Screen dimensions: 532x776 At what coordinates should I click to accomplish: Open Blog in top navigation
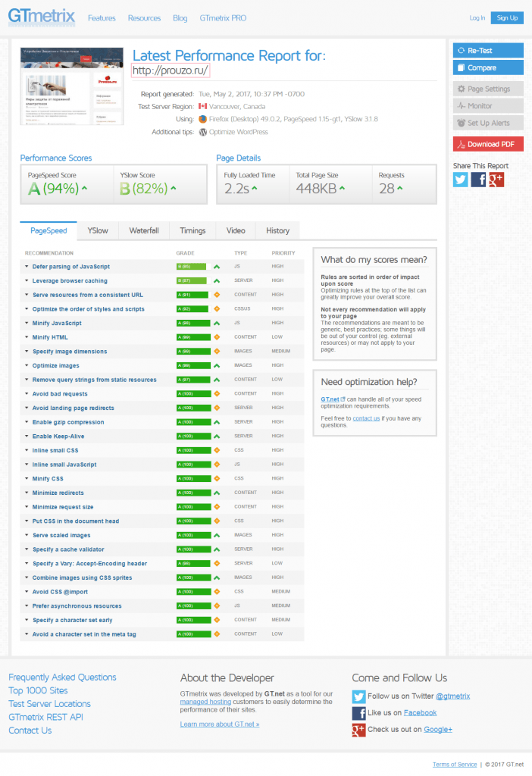pos(180,18)
